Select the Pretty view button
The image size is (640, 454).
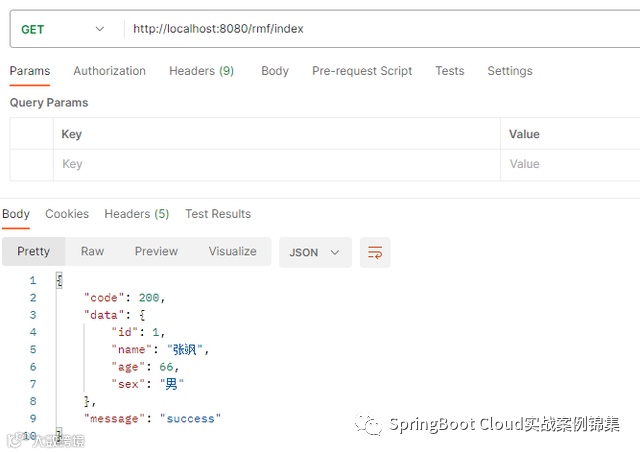point(33,252)
